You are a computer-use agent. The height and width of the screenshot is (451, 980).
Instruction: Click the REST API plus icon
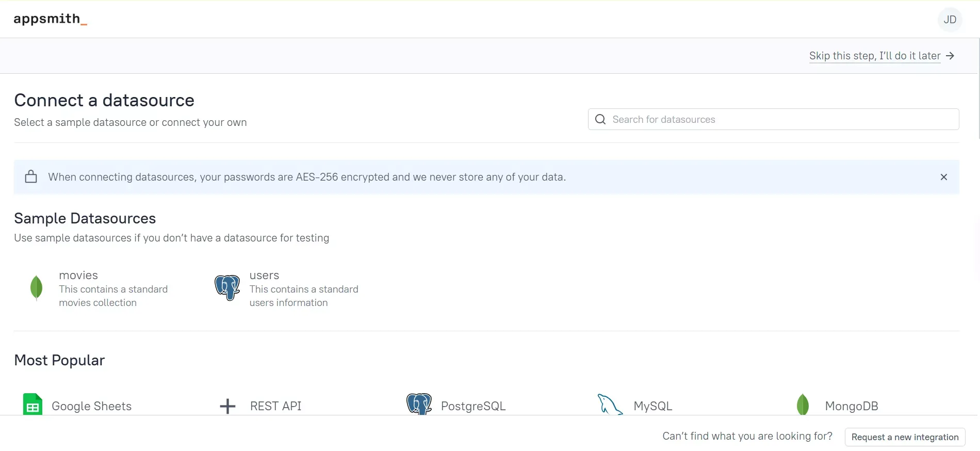pyautogui.click(x=227, y=406)
